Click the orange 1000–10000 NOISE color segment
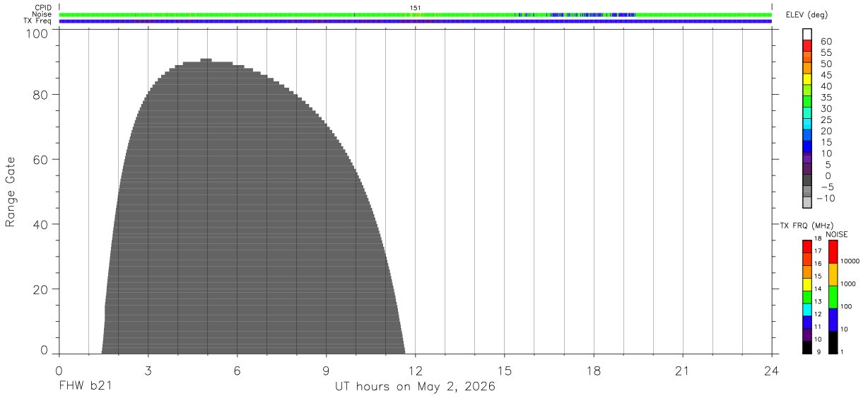868x401 pixels. pos(833,274)
